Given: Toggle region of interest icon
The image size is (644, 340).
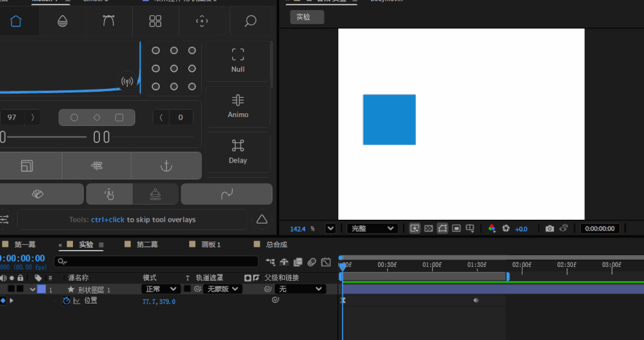Looking at the screenshot, I should 457,229.
